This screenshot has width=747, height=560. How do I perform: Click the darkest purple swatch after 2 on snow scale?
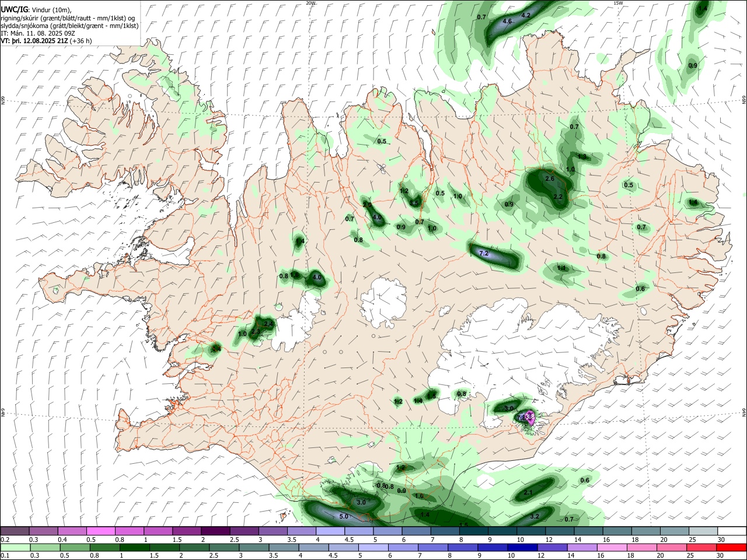point(215,531)
